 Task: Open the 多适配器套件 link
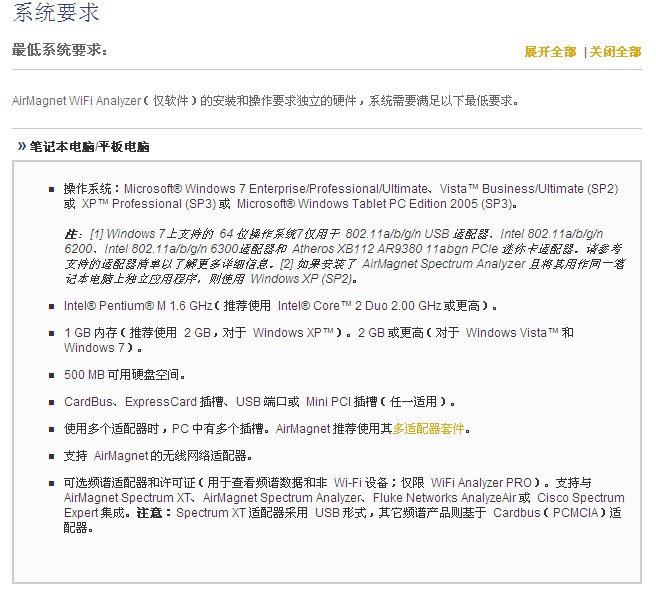click(x=428, y=429)
